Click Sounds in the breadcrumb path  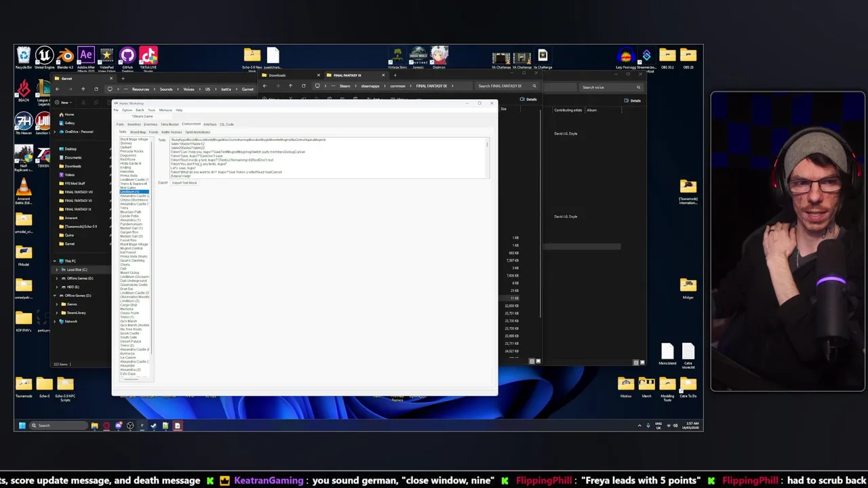(x=166, y=89)
